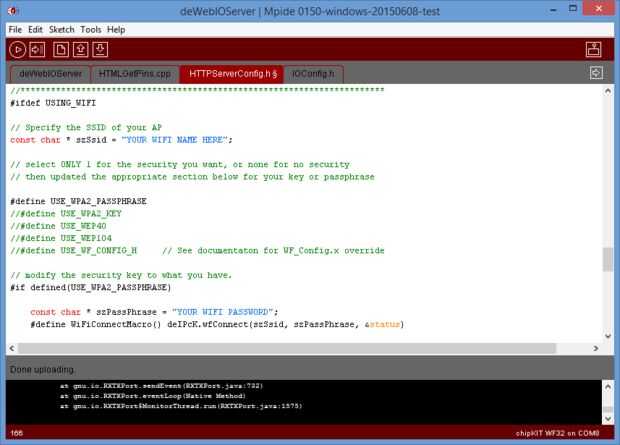
Task: Minimize the Mpide window
Action: (x=554, y=9)
